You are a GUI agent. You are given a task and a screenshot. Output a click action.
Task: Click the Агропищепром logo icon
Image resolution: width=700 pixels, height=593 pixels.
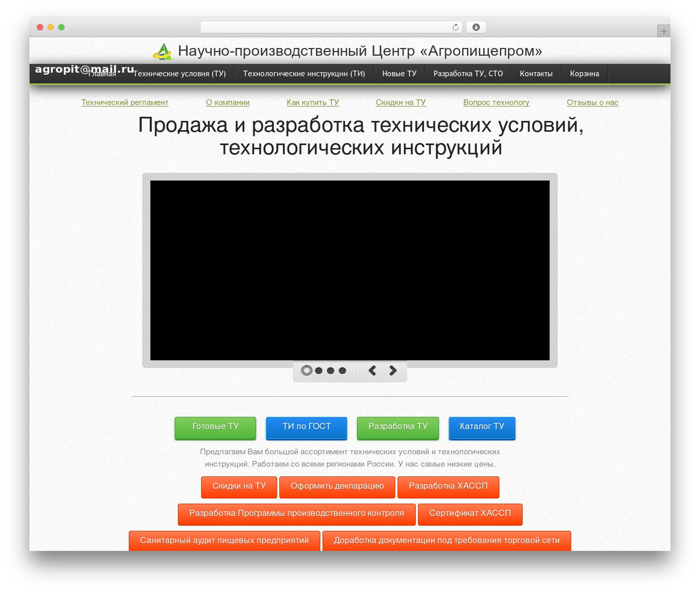click(x=162, y=51)
